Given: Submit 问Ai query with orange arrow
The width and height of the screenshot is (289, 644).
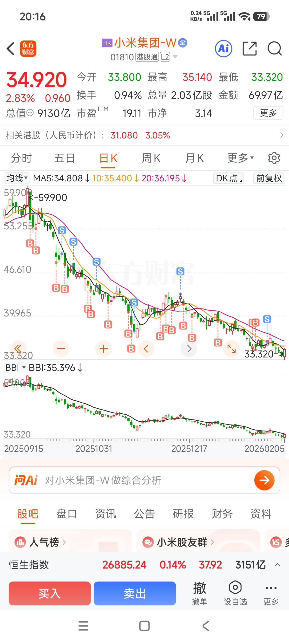Looking at the screenshot, I should click(x=264, y=480).
